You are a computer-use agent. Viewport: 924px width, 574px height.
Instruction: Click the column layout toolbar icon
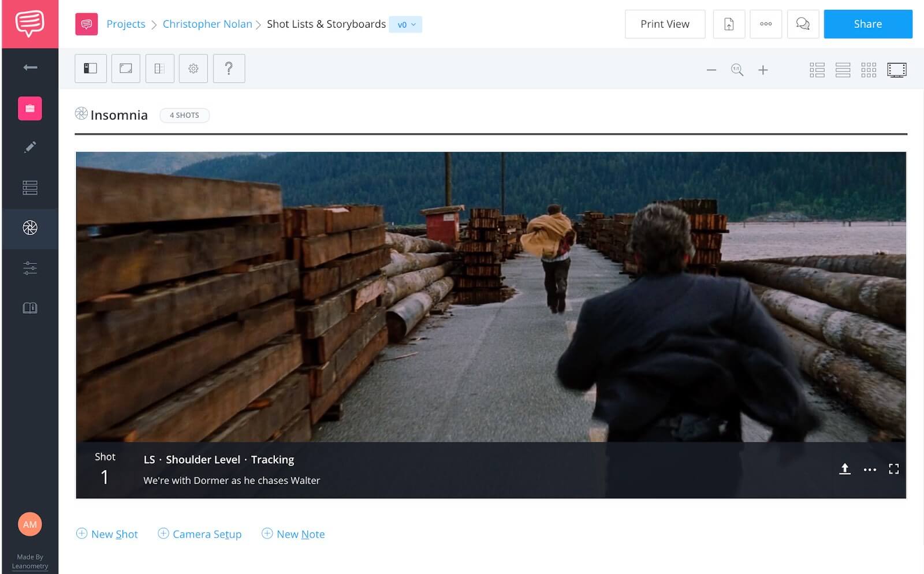click(160, 69)
